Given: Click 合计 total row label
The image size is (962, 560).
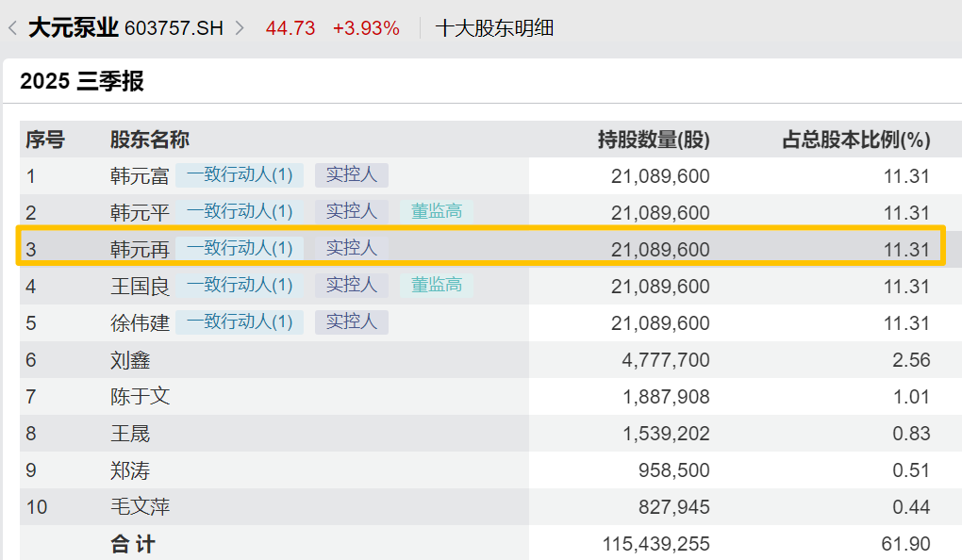Looking at the screenshot, I should [x=133, y=544].
